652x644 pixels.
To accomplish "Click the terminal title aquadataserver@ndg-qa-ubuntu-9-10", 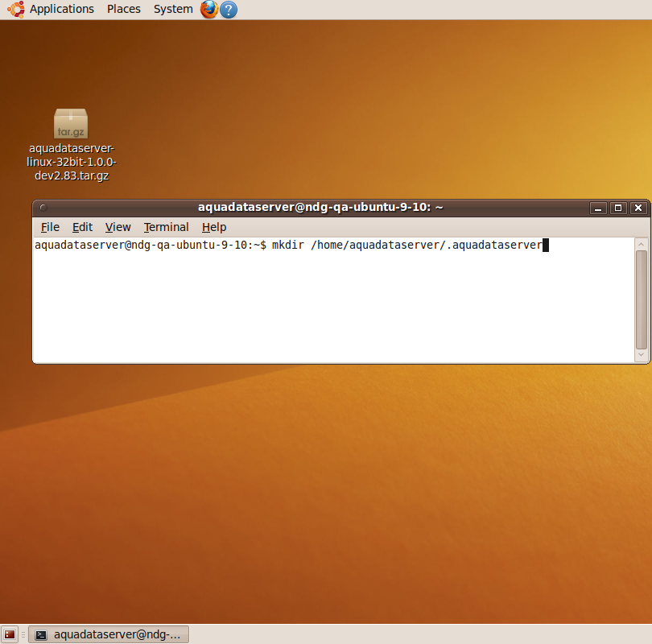I will [x=320, y=207].
